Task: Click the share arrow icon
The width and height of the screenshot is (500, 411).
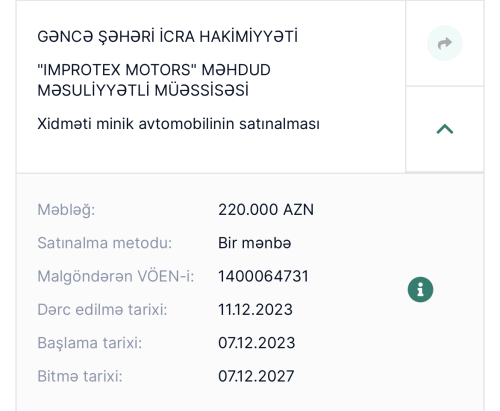Action: coord(445,43)
